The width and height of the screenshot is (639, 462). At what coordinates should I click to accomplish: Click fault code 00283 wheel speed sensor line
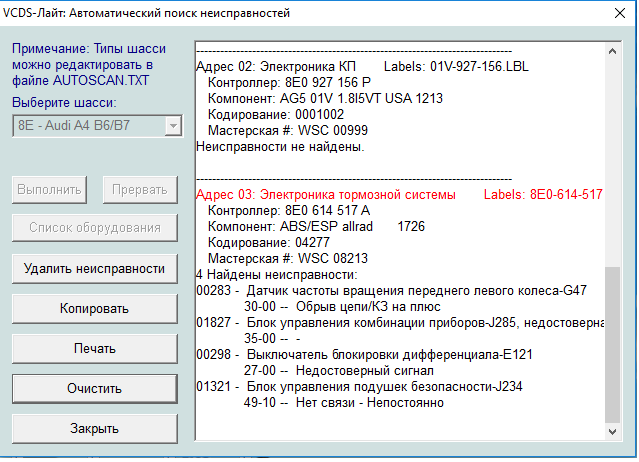click(x=392, y=291)
